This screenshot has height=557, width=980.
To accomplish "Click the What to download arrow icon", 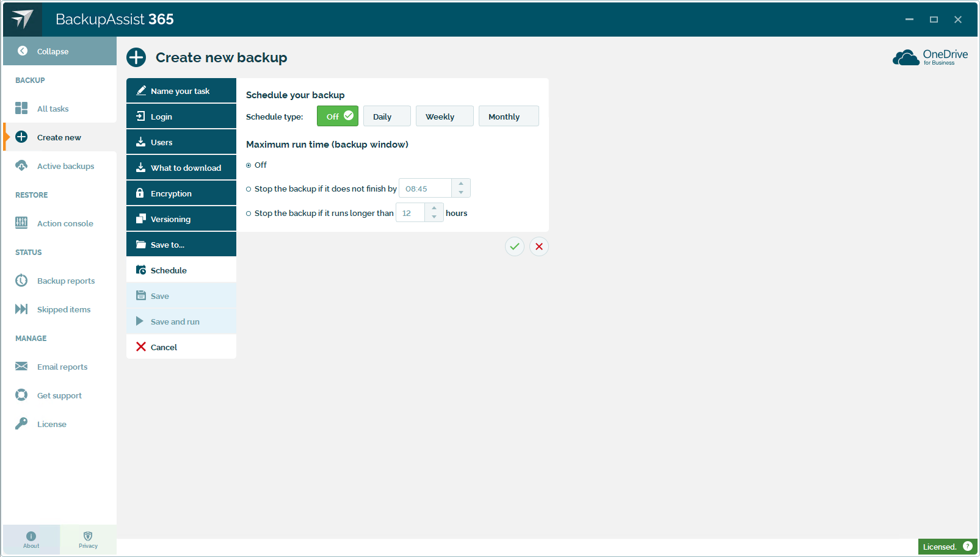I will 141,167.
